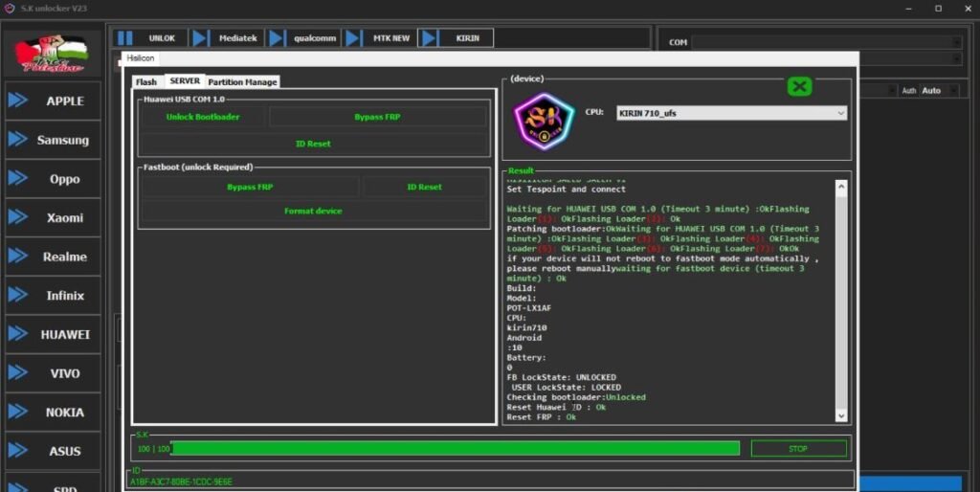Screen dimensions: 980x492
Task: Click the green X close icon
Action: [x=799, y=86]
